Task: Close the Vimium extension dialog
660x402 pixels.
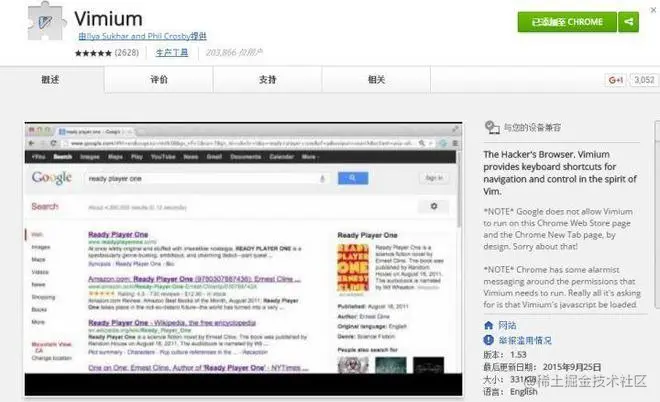Action: pyautogui.click(x=653, y=10)
